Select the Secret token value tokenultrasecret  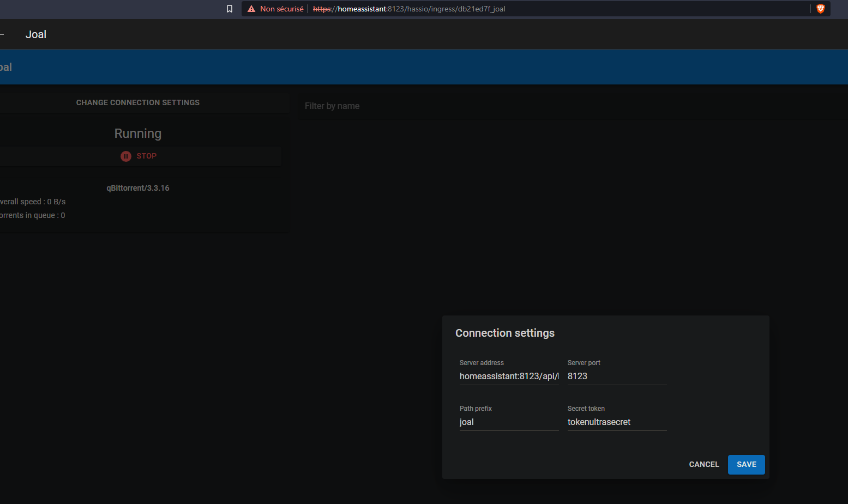pos(599,422)
